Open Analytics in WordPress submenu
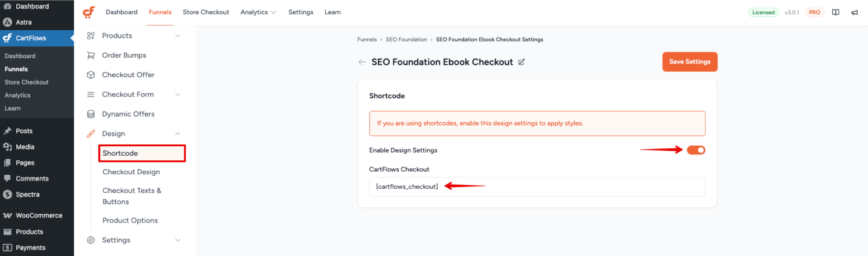868x256 pixels. (18, 95)
